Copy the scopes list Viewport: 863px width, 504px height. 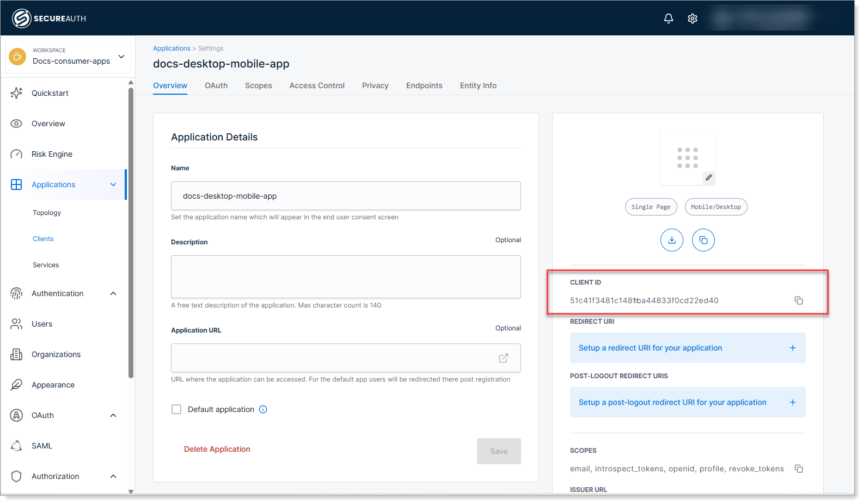(x=798, y=469)
